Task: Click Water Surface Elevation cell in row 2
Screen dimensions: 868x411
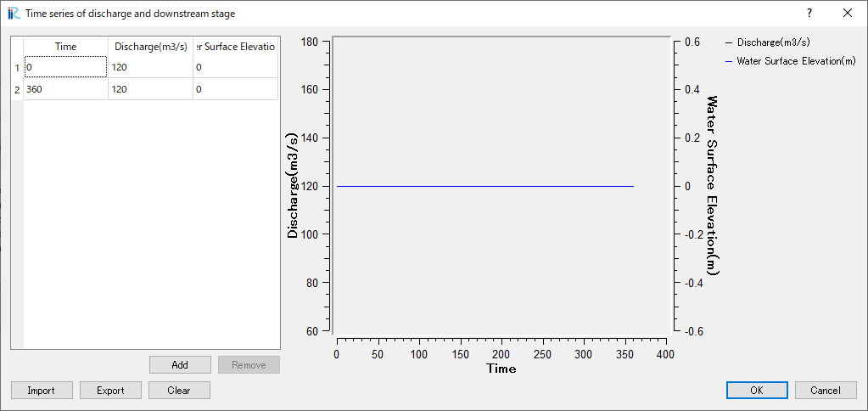Action: [x=235, y=89]
